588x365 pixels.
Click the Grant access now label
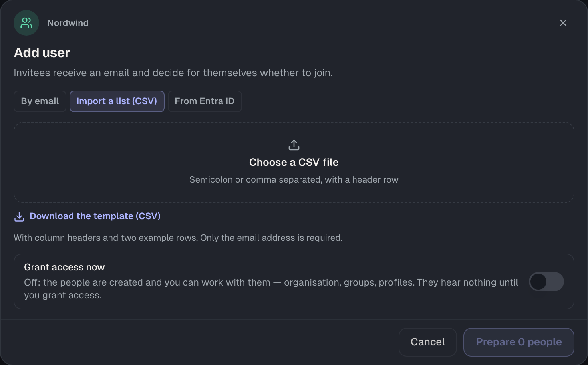pyautogui.click(x=64, y=267)
